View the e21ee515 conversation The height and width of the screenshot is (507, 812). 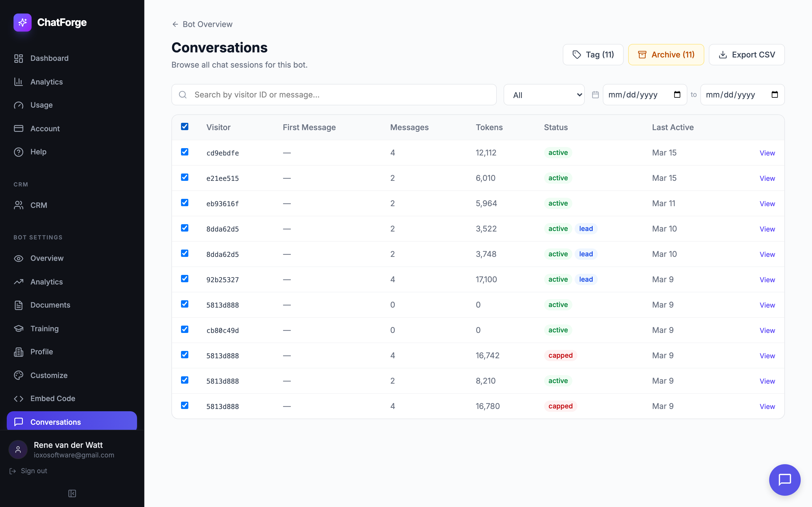click(767, 178)
